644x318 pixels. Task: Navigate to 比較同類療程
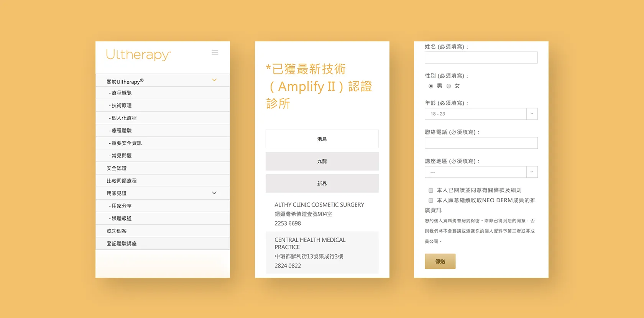163,181
